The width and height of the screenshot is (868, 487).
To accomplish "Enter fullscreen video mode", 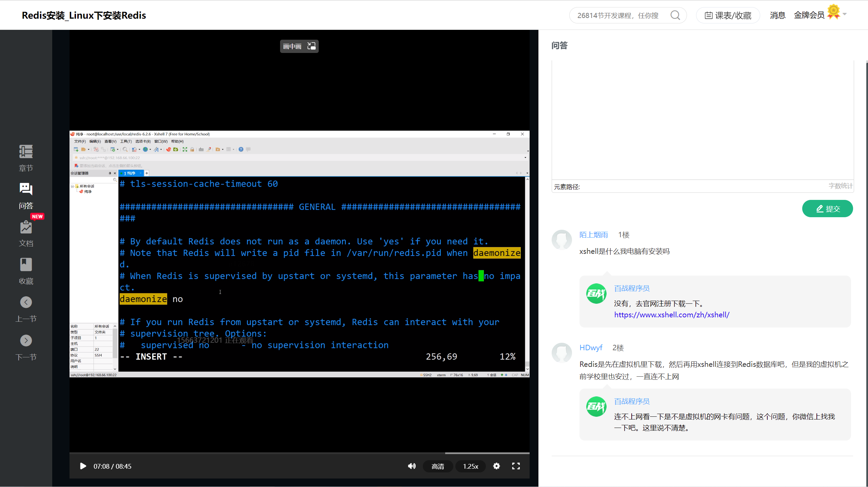I will (x=516, y=466).
